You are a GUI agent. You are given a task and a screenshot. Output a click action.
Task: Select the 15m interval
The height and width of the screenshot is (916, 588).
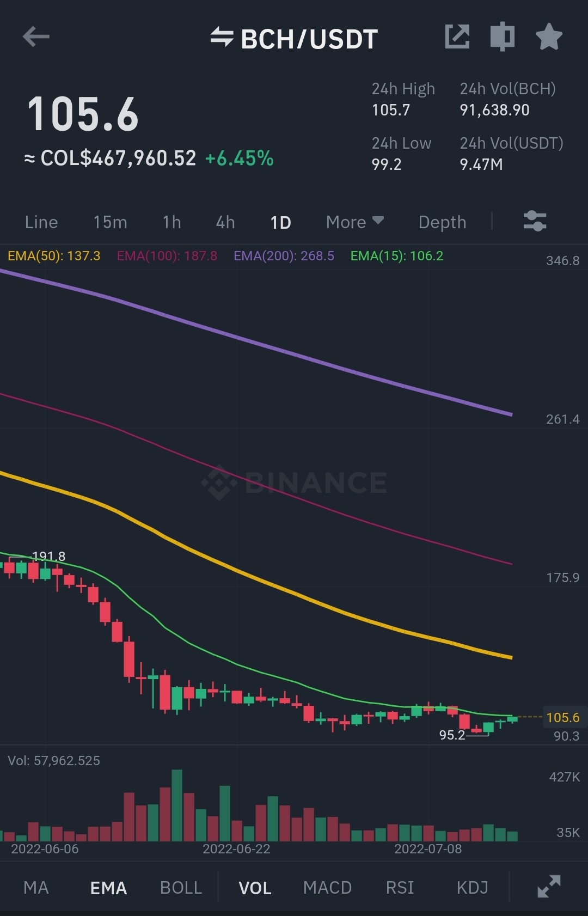(x=110, y=222)
